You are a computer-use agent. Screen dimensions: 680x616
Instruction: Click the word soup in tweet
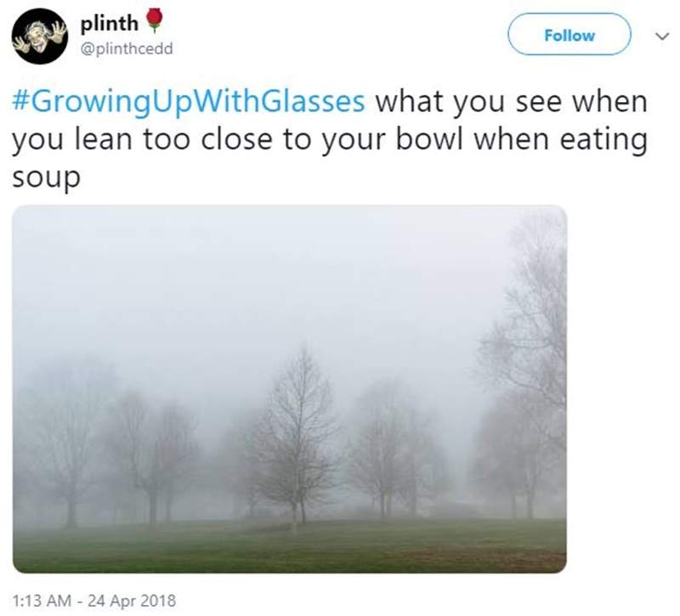(47, 178)
